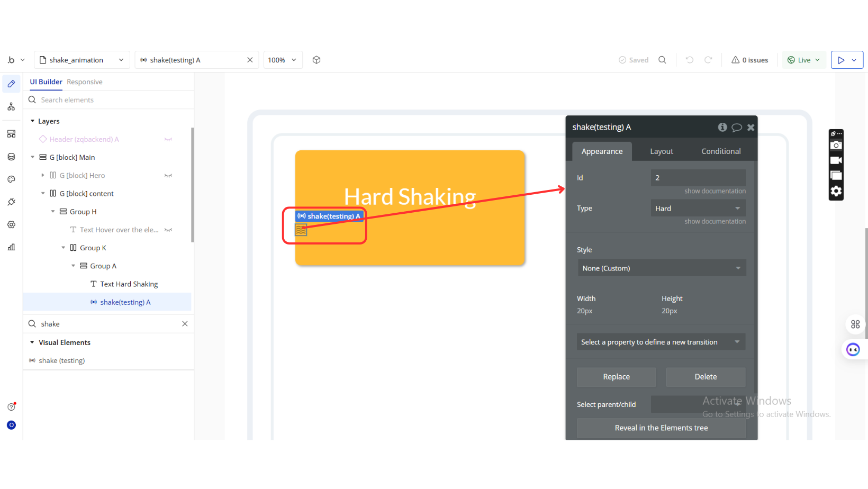Open the Settings gear in left sidebar
Image resolution: width=868 pixels, height=489 pixels.
tap(11, 224)
